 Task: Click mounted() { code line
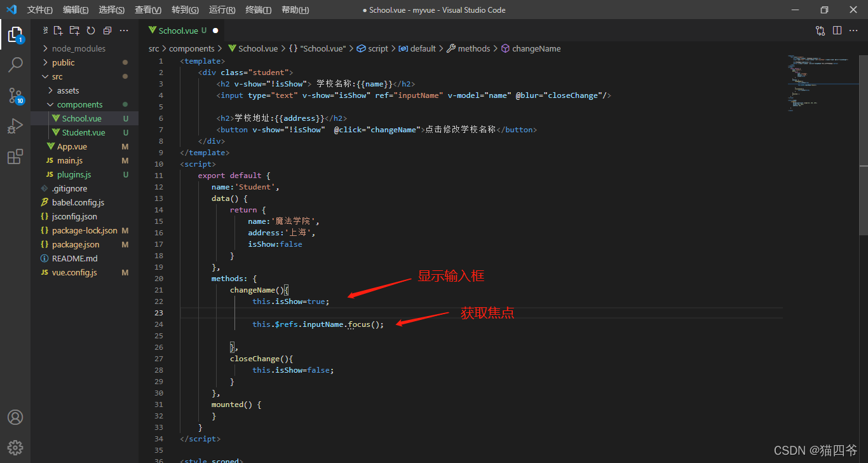tap(236, 404)
